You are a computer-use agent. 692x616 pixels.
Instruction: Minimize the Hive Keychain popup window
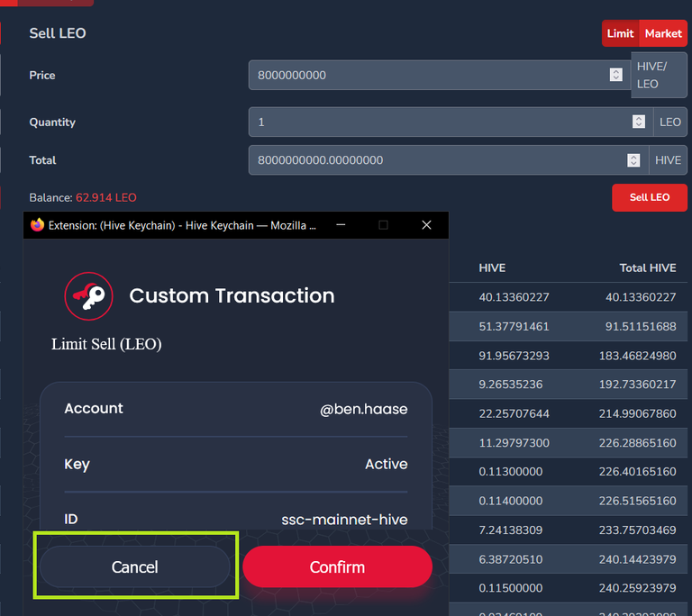[x=341, y=225]
